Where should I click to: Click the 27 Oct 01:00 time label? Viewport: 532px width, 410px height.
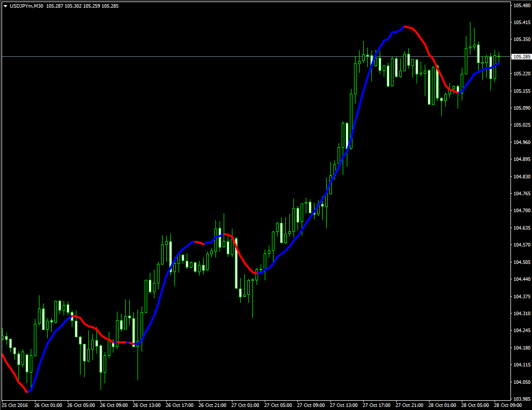245,405
